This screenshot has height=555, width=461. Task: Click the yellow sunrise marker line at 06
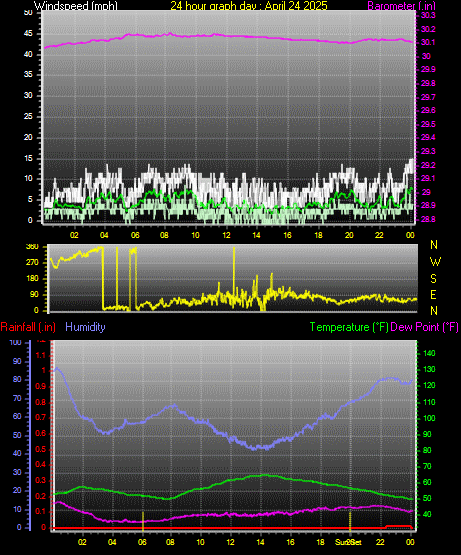click(143, 521)
